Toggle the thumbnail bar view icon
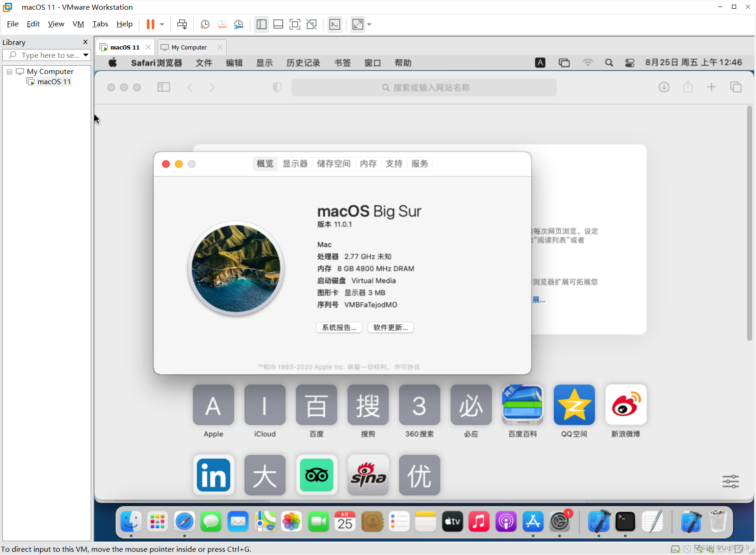 pyautogui.click(x=278, y=24)
